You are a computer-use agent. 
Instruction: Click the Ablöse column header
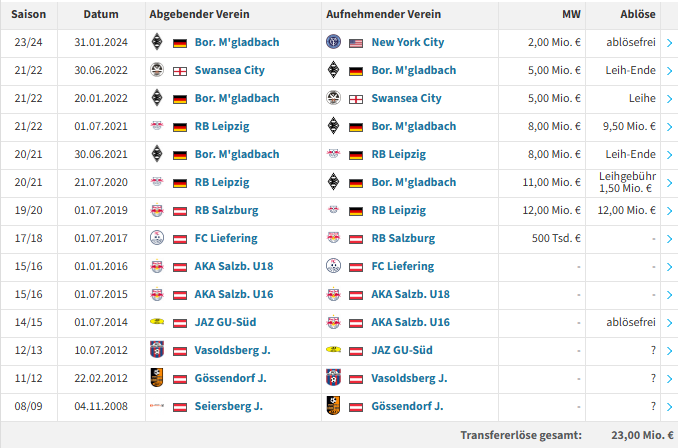[638, 14]
